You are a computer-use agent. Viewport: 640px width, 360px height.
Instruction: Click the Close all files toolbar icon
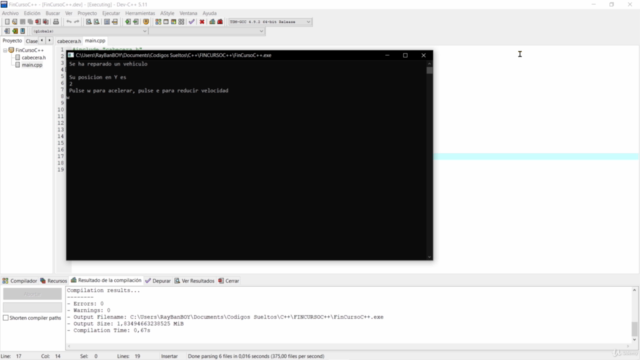pyautogui.click(x=46, y=22)
